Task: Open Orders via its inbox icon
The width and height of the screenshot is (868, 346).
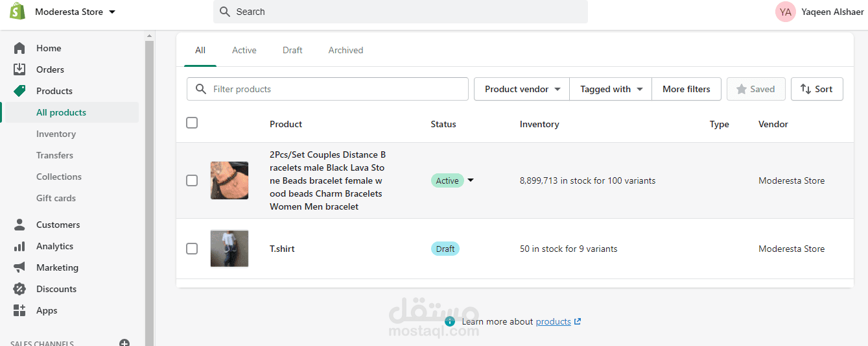Action: coord(19,69)
